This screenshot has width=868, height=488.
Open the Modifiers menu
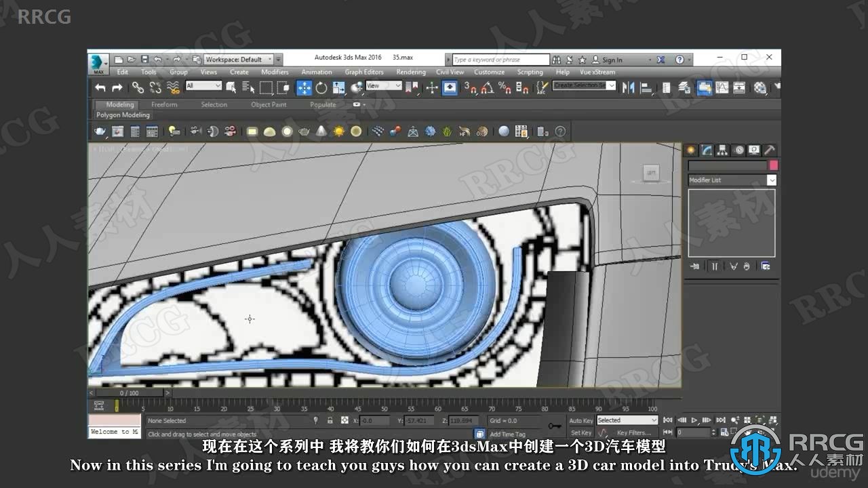click(275, 72)
